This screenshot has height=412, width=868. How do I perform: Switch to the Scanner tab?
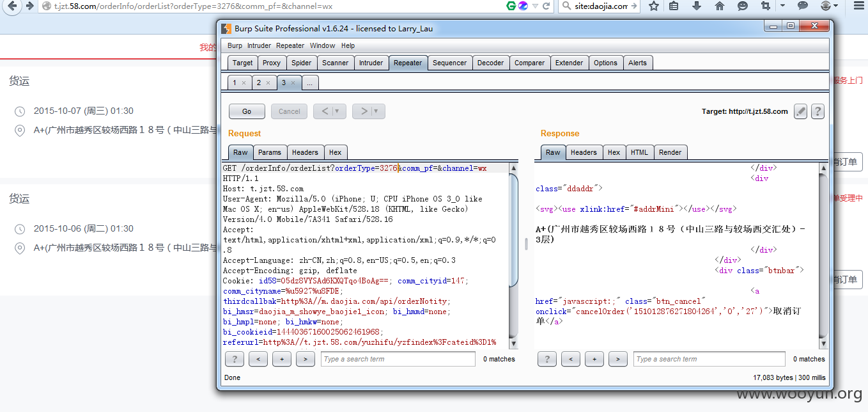coord(335,63)
